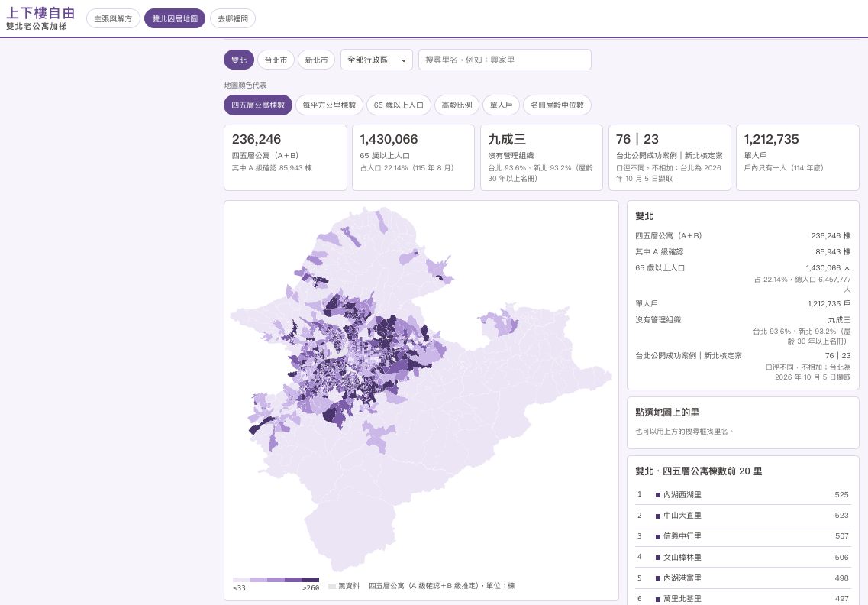Viewport: 868px width, 605px height.
Task: Click the middle segment of the legend bar
Action: tap(276, 580)
